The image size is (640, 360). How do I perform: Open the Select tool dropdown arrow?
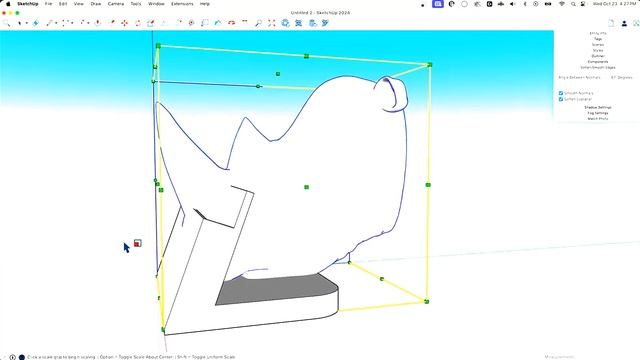click(x=27, y=23)
